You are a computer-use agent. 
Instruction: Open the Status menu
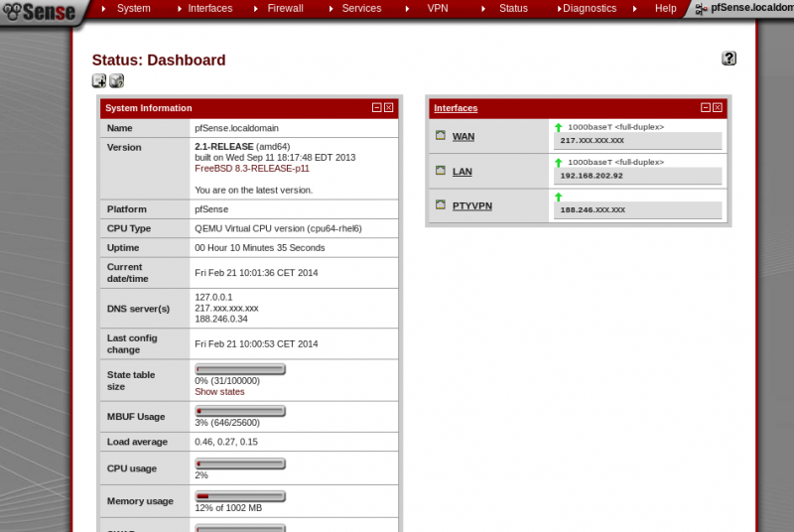(513, 8)
